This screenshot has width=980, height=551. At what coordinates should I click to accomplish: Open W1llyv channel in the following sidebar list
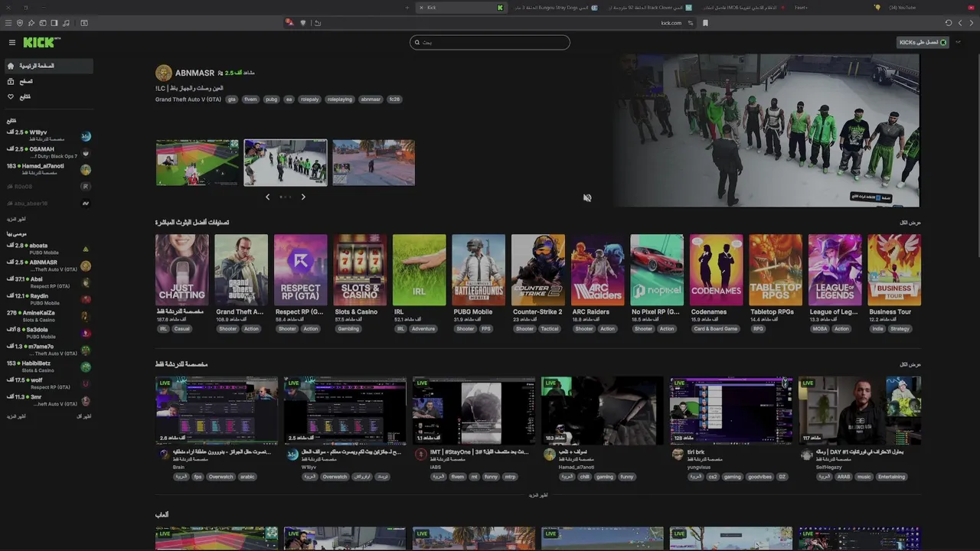pyautogui.click(x=47, y=135)
